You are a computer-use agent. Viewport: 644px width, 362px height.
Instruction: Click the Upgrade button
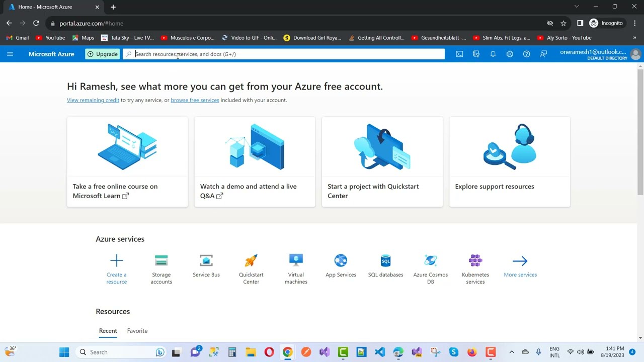[x=103, y=54]
